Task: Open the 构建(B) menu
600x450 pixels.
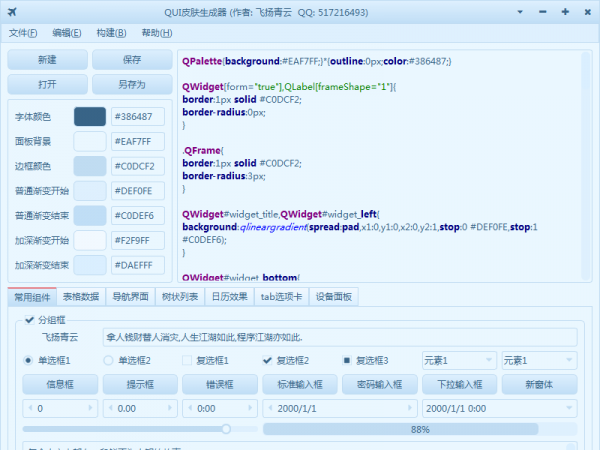Action: pos(111,33)
